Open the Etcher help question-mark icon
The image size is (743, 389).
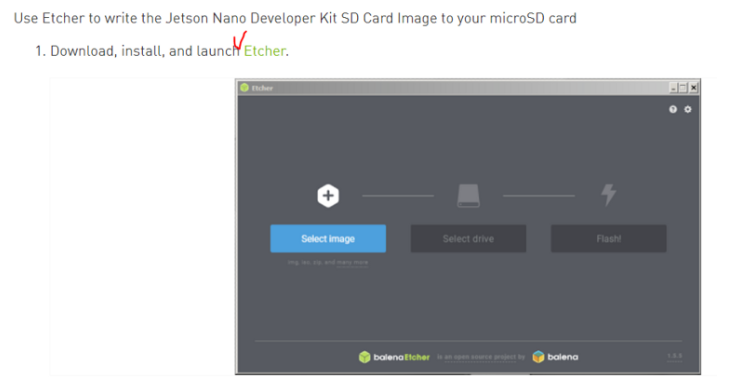[x=672, y=109]
